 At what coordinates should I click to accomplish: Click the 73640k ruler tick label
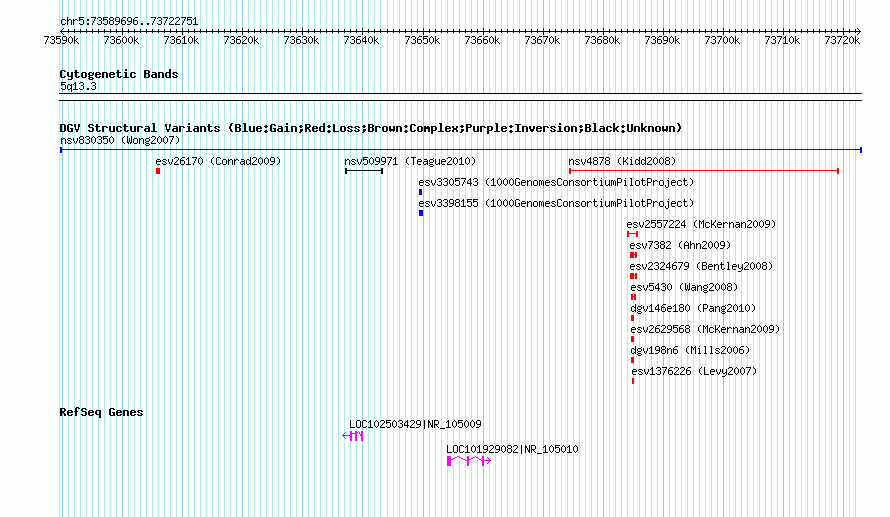(x=362, y=40)
